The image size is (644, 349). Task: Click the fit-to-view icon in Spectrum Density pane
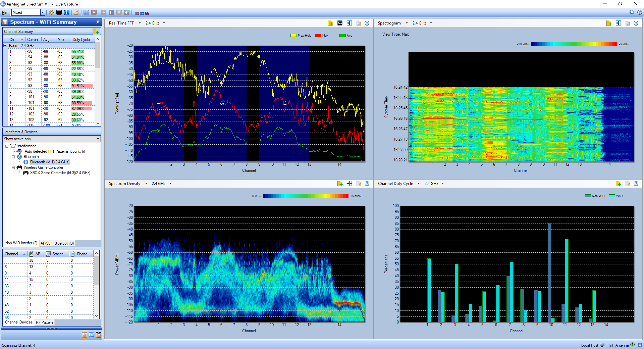[x=349, y=183]
